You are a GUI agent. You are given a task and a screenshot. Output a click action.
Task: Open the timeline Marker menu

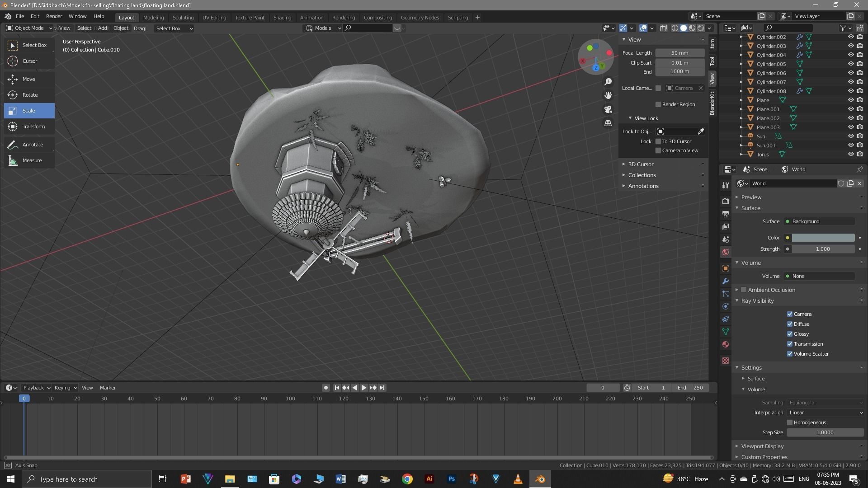pyautogui.click(x=108, y=388)
